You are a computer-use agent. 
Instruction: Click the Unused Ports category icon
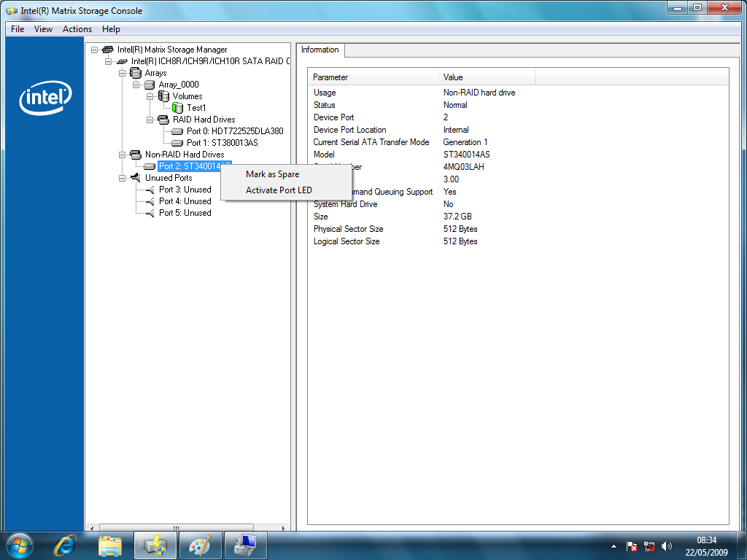coord(135,178)
